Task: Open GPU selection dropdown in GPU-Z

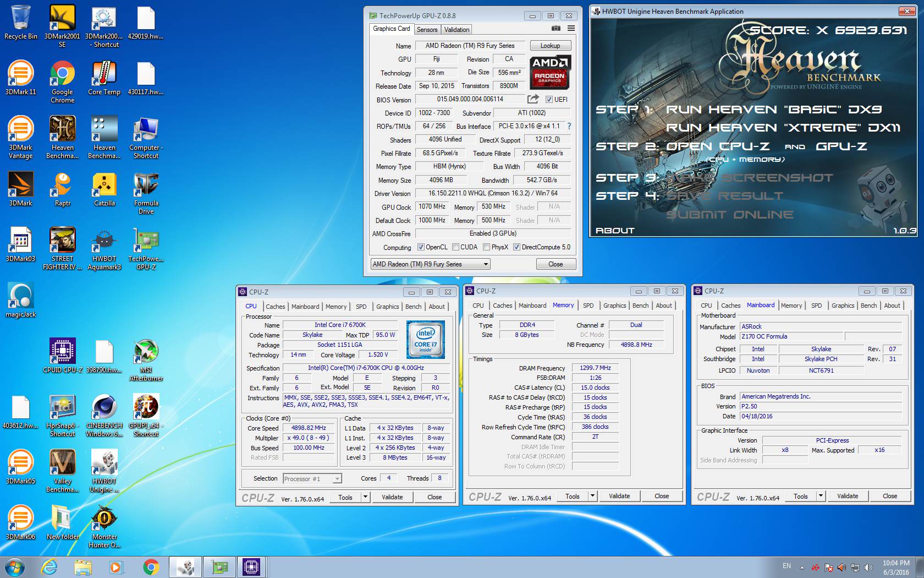Action: click(x=430, y=264)
